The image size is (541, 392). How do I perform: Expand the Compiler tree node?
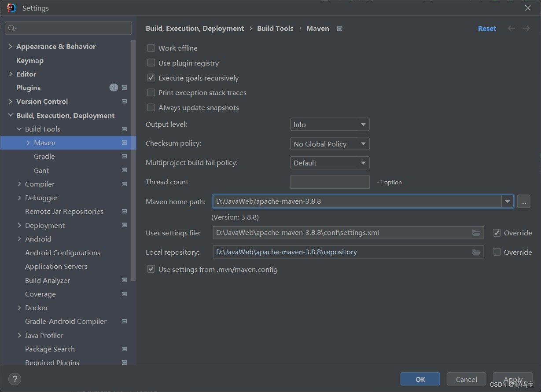point(19,184)
